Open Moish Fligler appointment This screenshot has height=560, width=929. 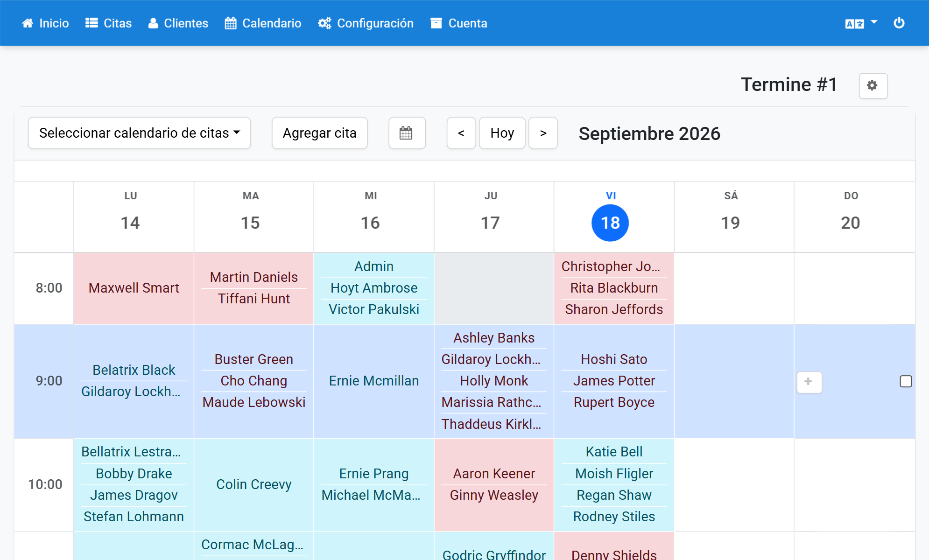(x=614, y=474)
